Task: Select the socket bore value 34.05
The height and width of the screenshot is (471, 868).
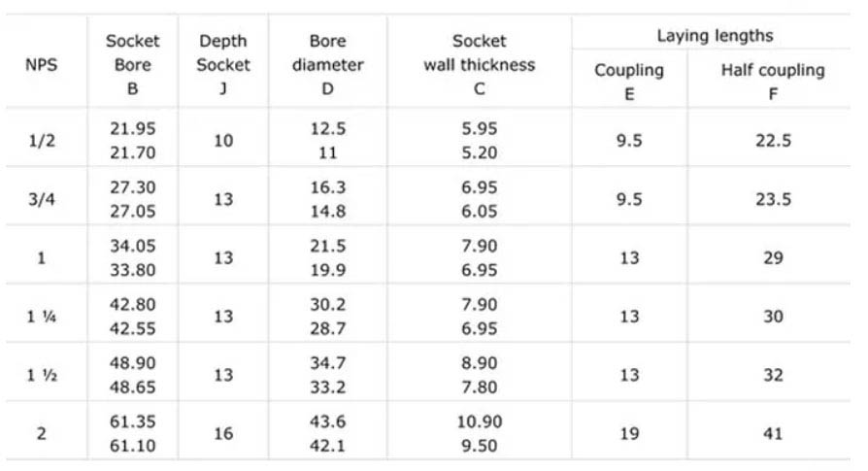Action: [132, 247]
